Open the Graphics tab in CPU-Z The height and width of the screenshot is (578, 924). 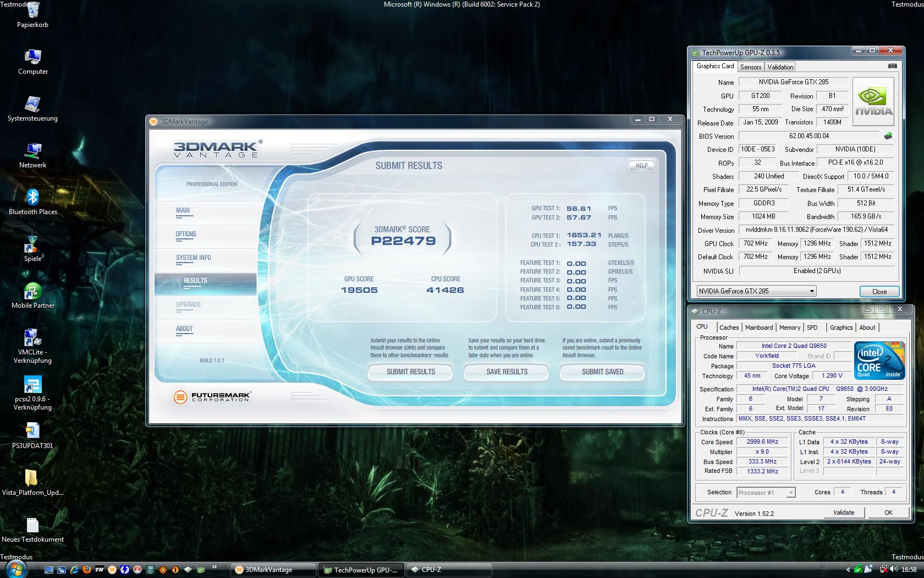click(841, 328)
